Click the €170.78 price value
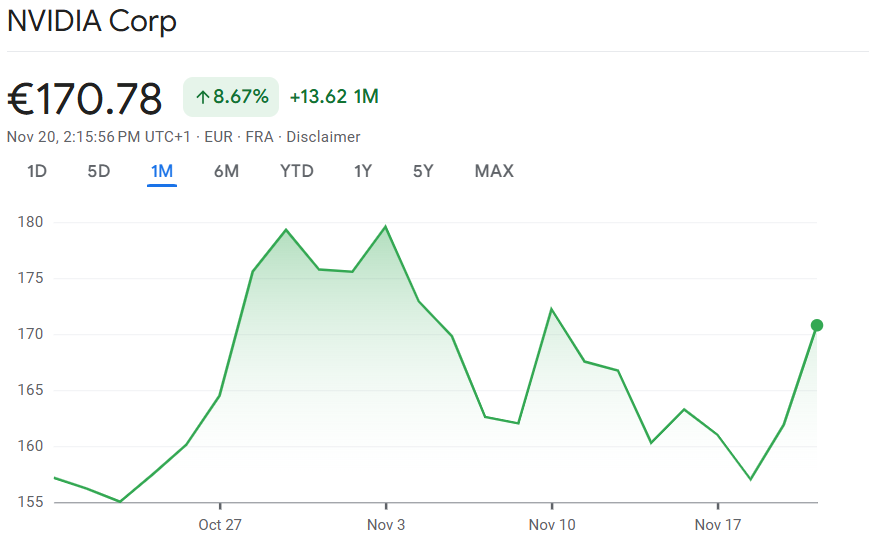This screenshot has height=544, width=869. pyautogui.click(x=85, y=99)
